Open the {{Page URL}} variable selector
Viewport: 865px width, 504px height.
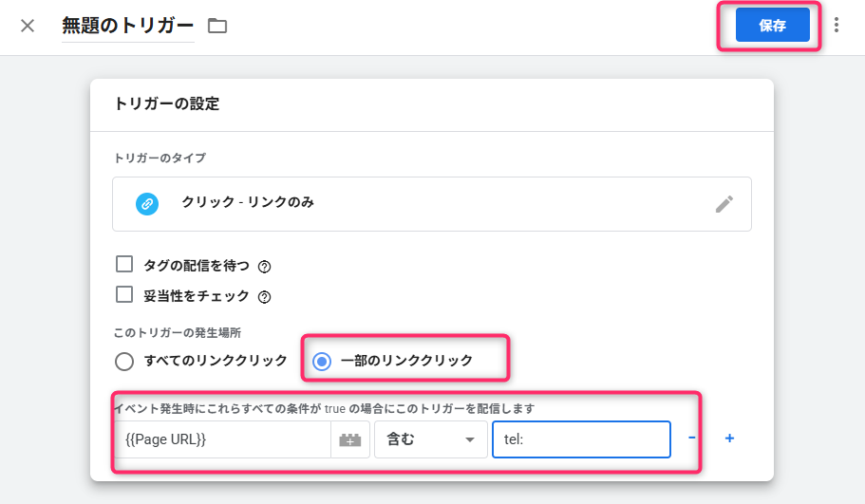[x=223, y=439]
